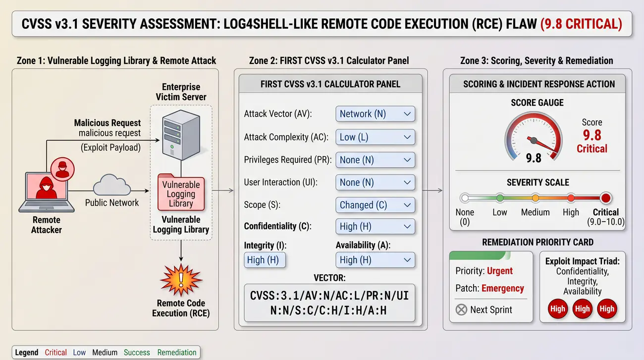Click the Enterprise Victim Server tower icon
Viewport: 644px width, 360px height.
pyautogui.click(x=181, y=133)
